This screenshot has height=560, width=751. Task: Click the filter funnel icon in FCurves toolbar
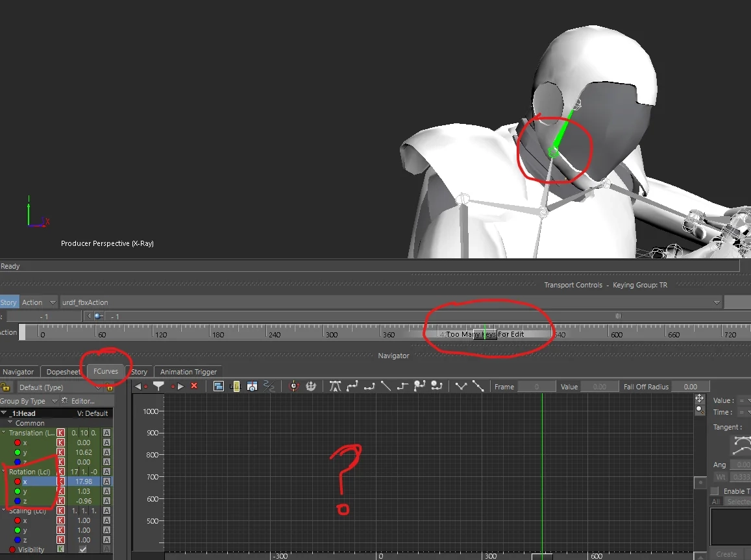158,386
